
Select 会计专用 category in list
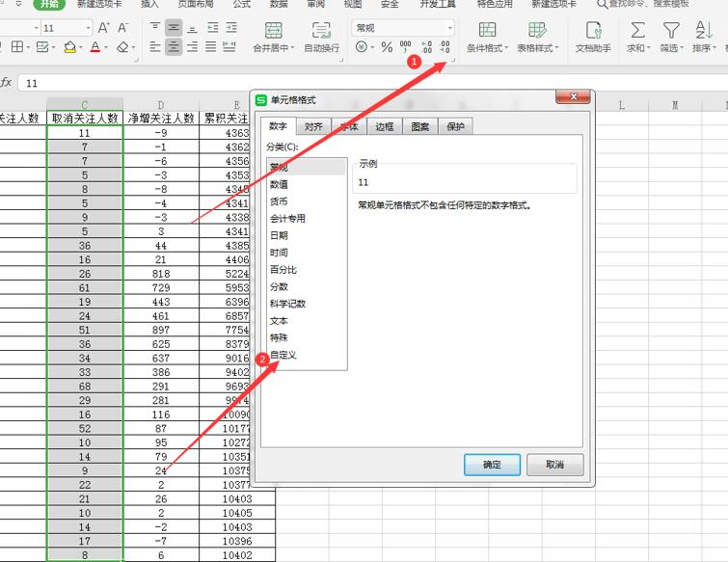click(x=307, y=219)
